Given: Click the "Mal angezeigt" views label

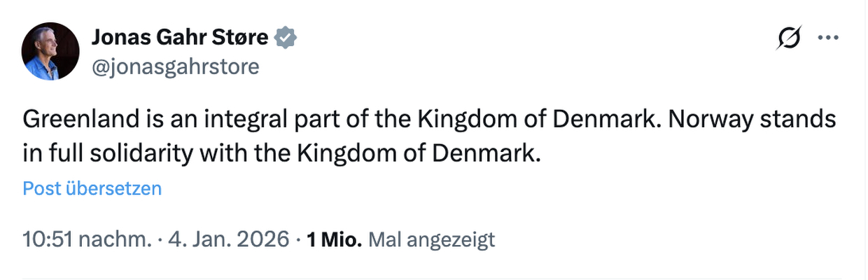Looking at the screenshot, I should coord(431,239).
